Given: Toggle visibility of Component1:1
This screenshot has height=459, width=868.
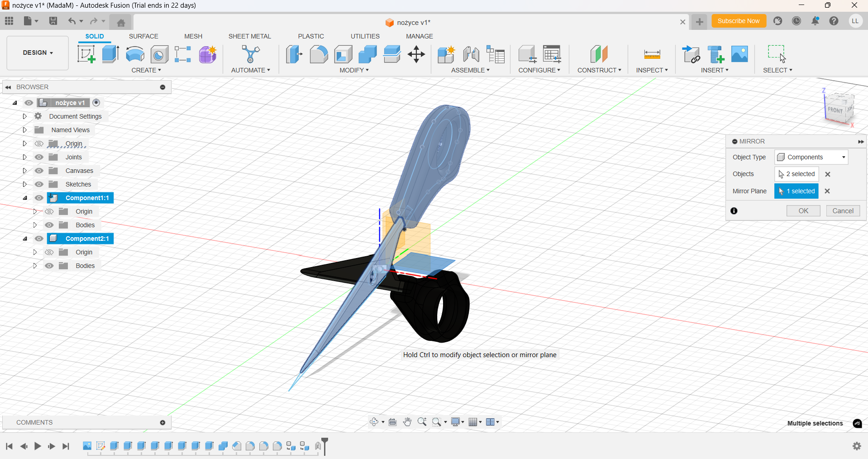Looking at the screenshot, I should [x=39, y=198].
